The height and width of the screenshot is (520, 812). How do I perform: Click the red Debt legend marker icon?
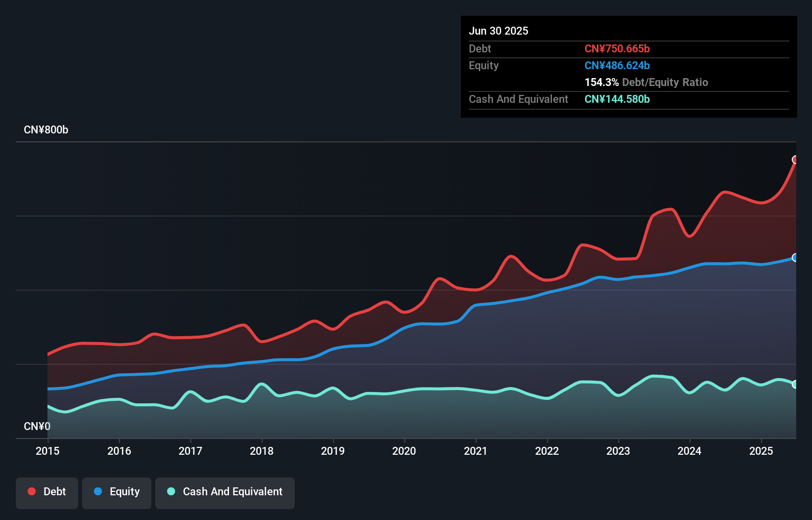click(x=31, y=491)
